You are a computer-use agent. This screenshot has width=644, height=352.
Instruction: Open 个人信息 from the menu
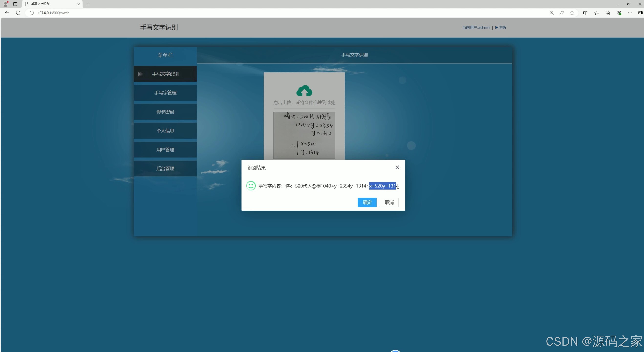pyautogui.click(x=165, y=131)
